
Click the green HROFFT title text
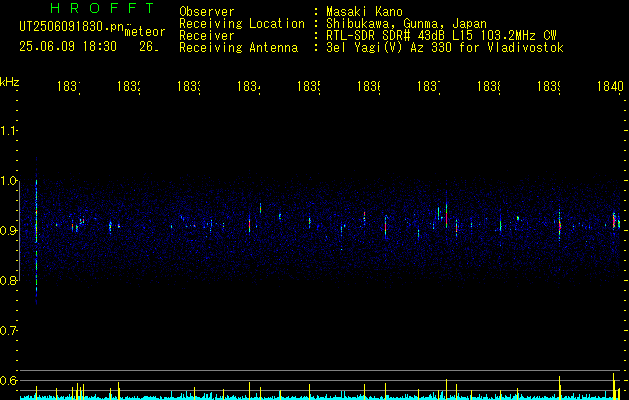click(x=103, y=8)
